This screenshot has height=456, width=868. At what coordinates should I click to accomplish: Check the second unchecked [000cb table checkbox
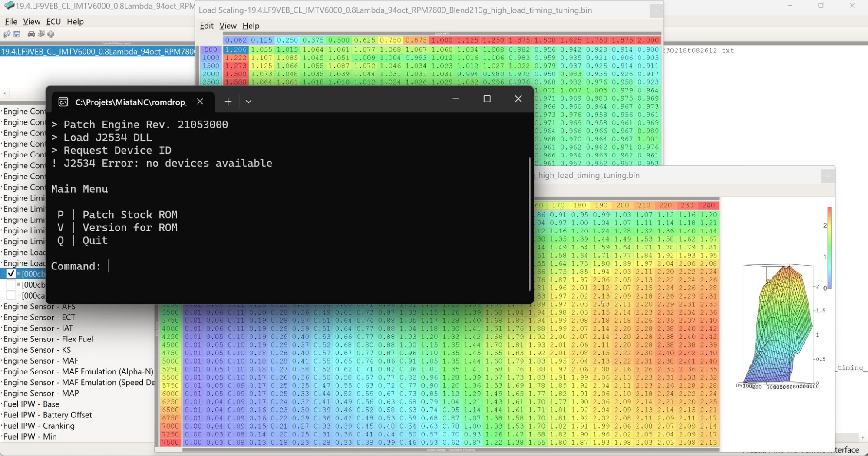(x=11, y=285)
